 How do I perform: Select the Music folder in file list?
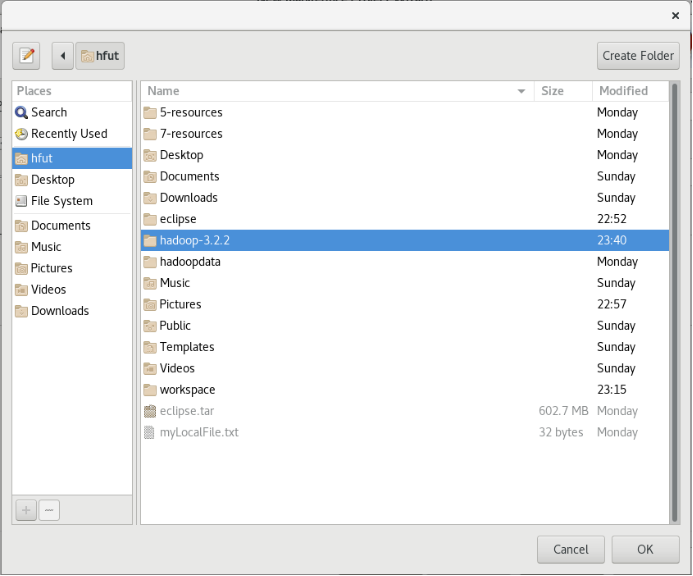tap(405, 282)
